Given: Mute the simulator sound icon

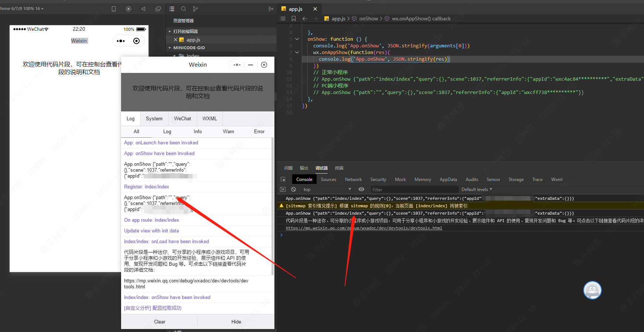Looking at the screenshot, I should 143,9.
